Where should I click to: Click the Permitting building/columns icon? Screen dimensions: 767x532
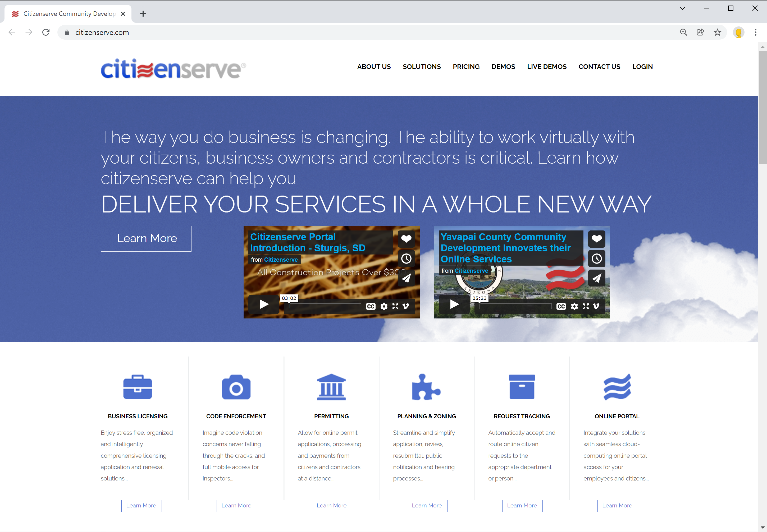tap(331, 387)
